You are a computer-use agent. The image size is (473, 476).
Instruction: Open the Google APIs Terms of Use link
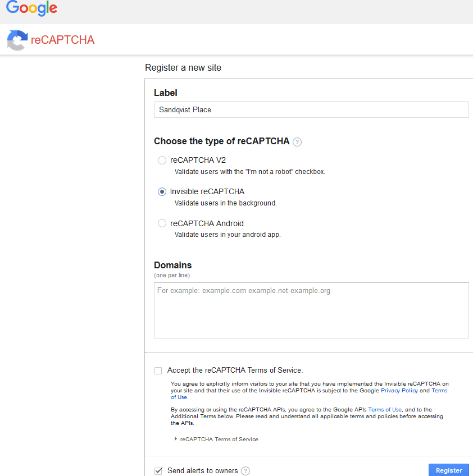click(x=385, y=410)
